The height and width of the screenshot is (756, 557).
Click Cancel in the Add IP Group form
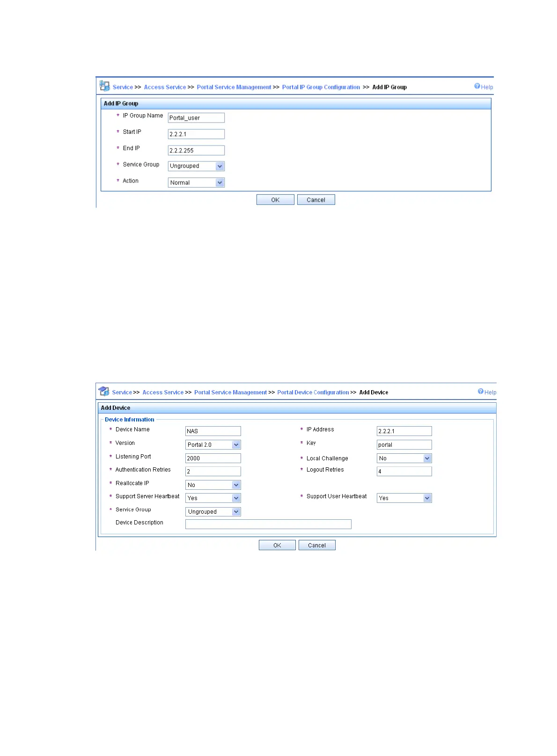(316, 200)
